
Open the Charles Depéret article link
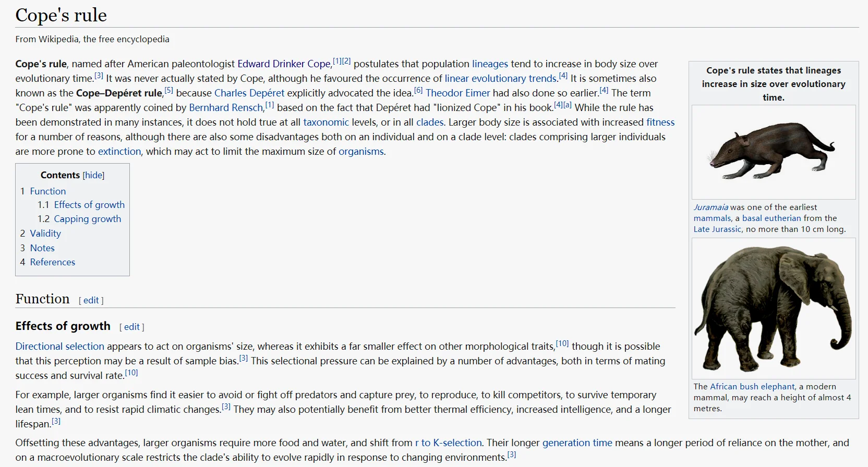[x=249, y=93]
